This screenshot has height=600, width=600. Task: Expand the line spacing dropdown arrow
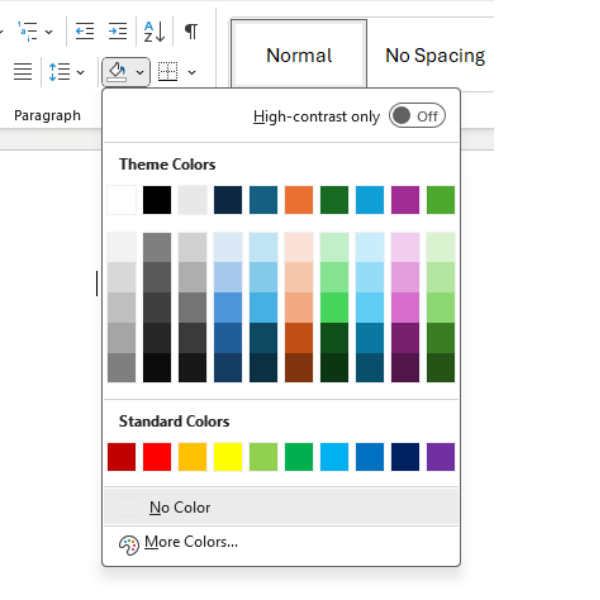point(80,72)
